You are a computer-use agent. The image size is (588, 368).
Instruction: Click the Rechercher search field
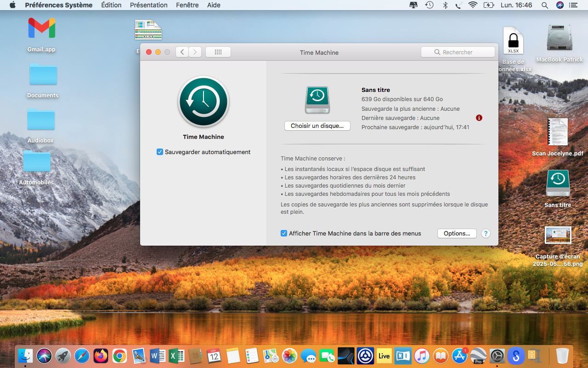tap(458, 52)
